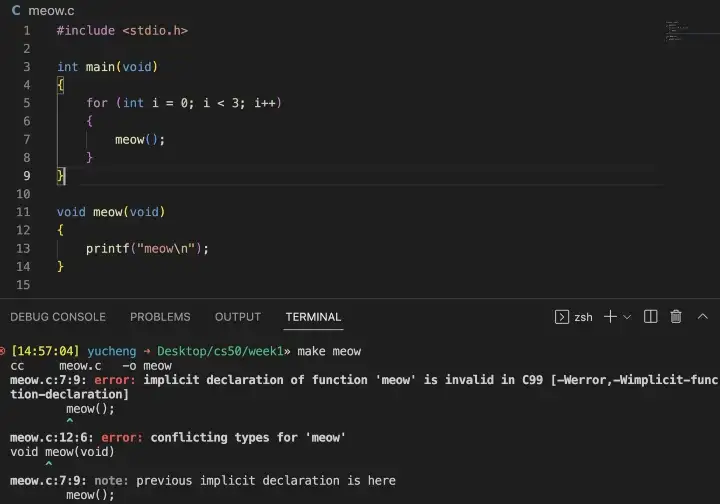Click line number 7 in the gutter
The image size is (720, 504).
click(27, 139)
